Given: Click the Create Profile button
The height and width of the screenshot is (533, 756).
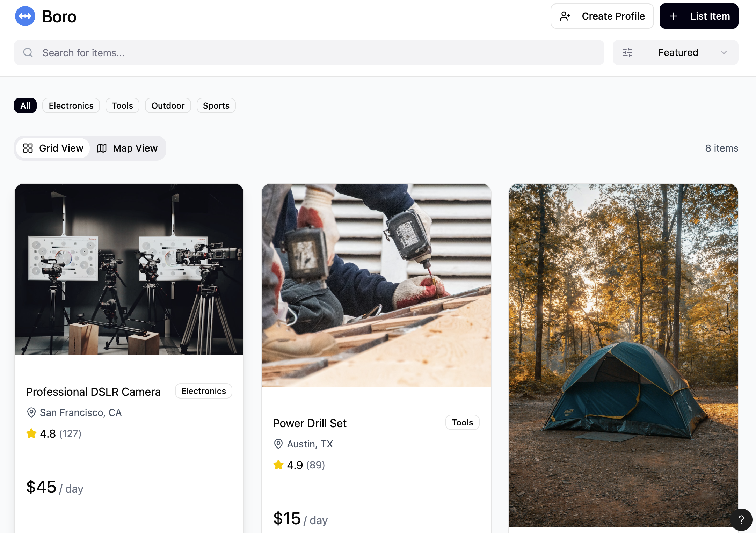Looking at the screenshot, I should coord(602,16).
